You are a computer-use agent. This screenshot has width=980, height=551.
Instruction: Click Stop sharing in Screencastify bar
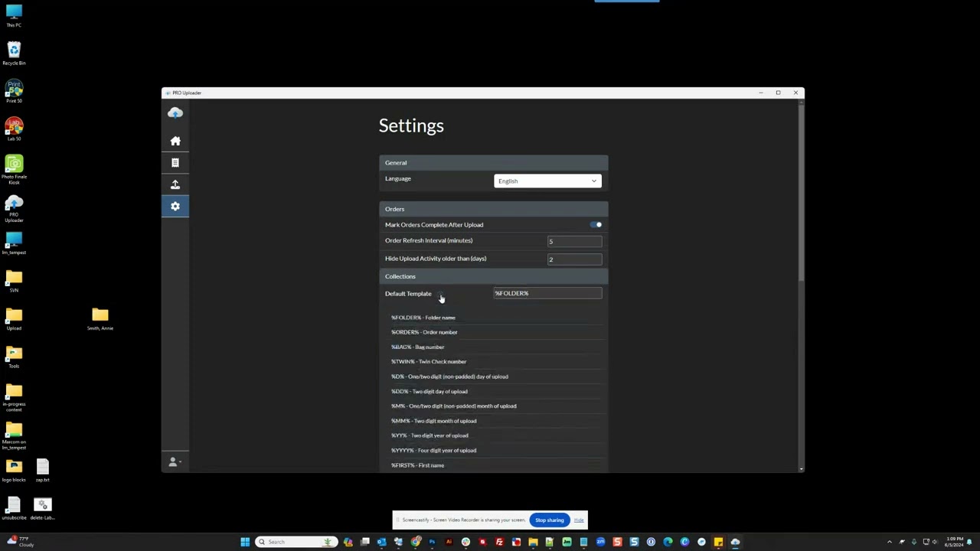pos(550,520)
